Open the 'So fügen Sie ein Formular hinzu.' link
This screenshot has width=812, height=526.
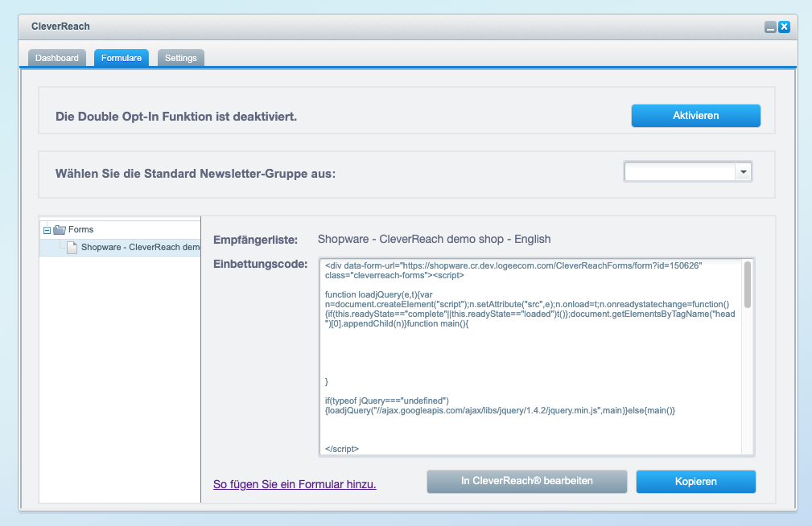(295, 485)
